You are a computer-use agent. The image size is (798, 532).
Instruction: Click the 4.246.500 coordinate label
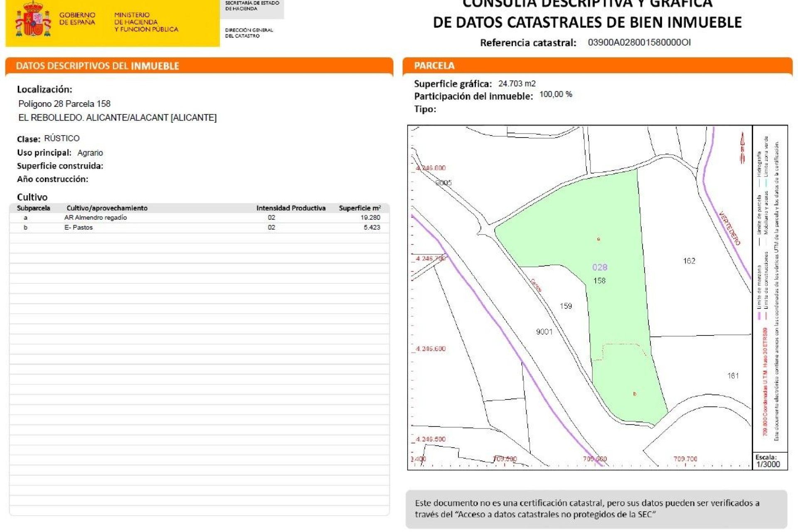point(431,439)
